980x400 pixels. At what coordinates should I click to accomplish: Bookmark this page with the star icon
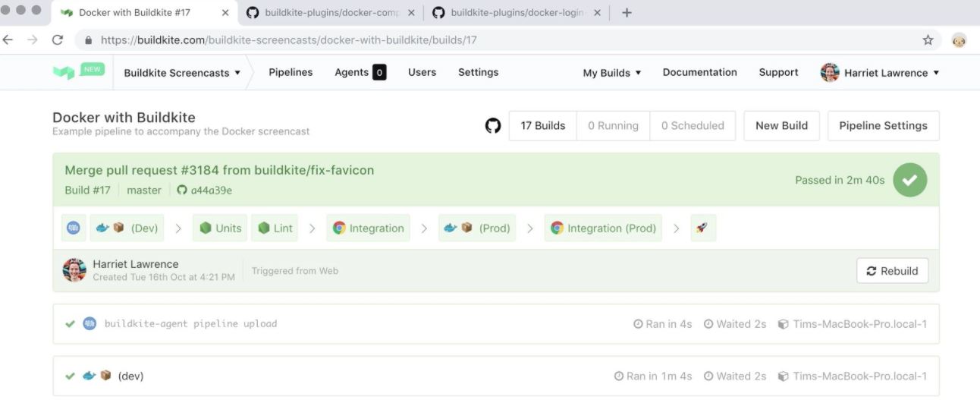point(928,40)
